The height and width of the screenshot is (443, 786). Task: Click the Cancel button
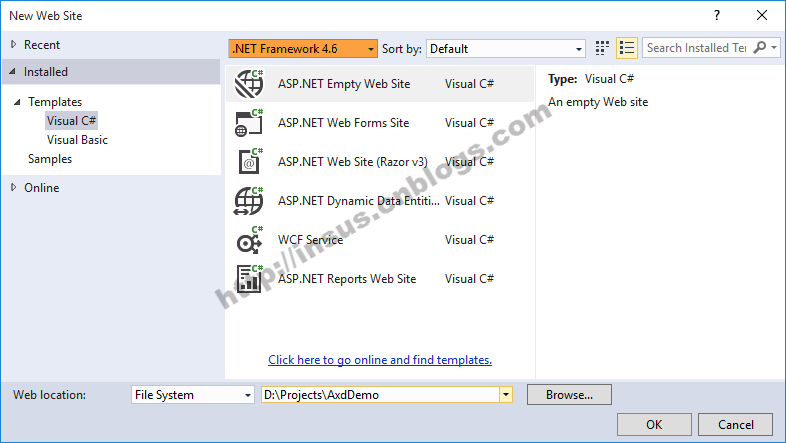735,425
